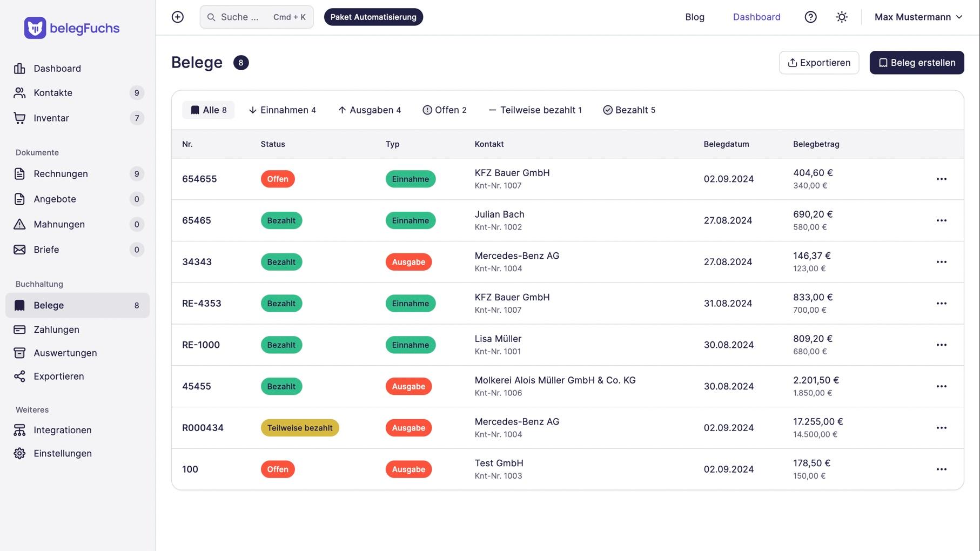Image resolution: width=980 pixels, height=551 pixels.
Task: Open the Blog link
Action: (695, 17)
